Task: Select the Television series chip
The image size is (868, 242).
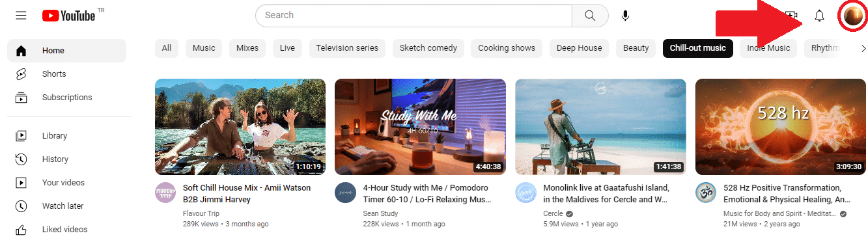Action: coord(347,48)
